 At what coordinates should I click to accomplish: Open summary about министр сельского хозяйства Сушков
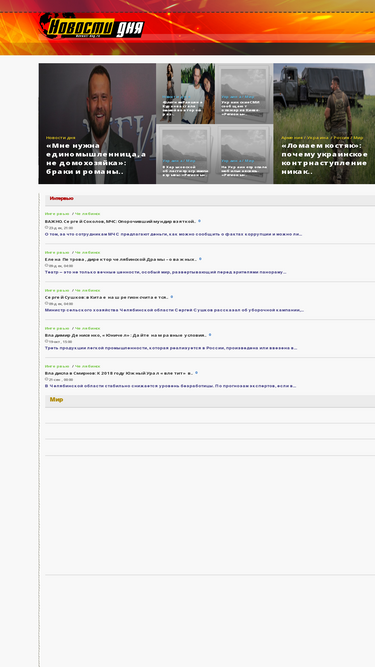pos(174,310)
